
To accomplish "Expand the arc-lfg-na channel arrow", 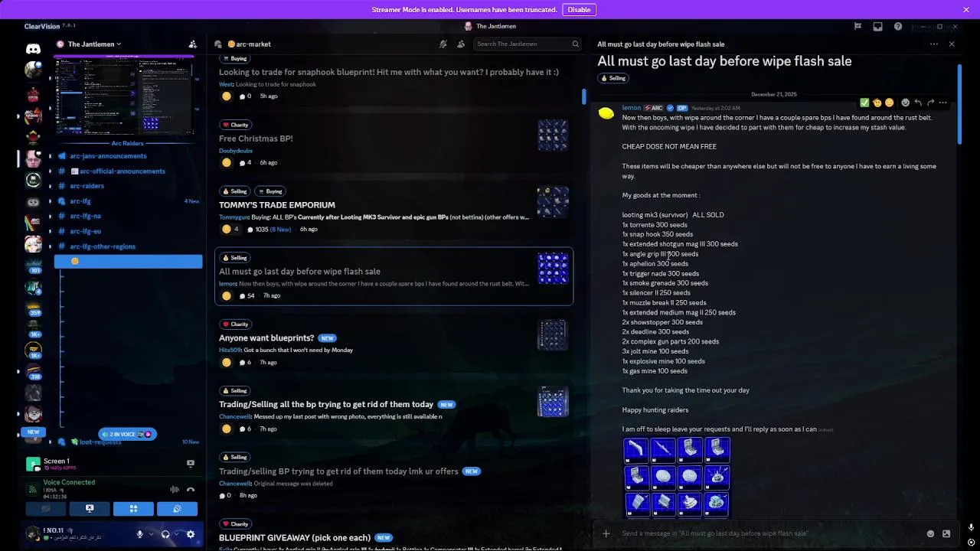I will (x=51, y=216).
